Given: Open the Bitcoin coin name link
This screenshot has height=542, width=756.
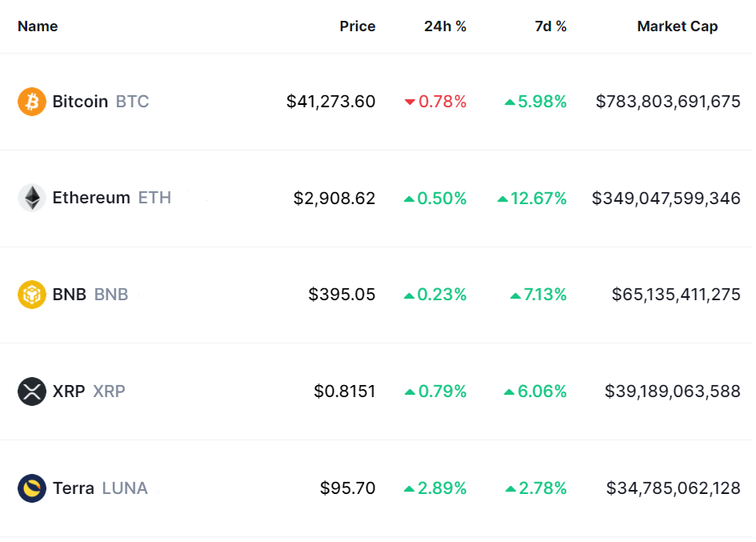Looking at the screenshot, I should [80, 102].
